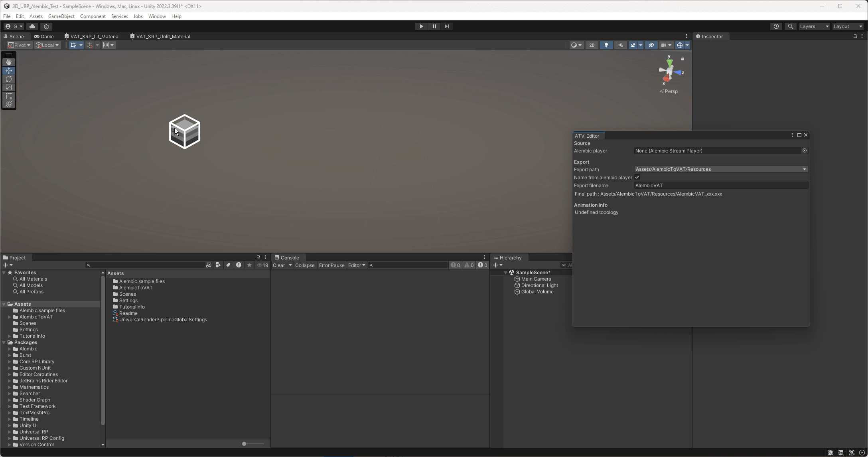Click the Gizmo display icon in toolbar
The image size is (868, 457).
pos(680,45)
